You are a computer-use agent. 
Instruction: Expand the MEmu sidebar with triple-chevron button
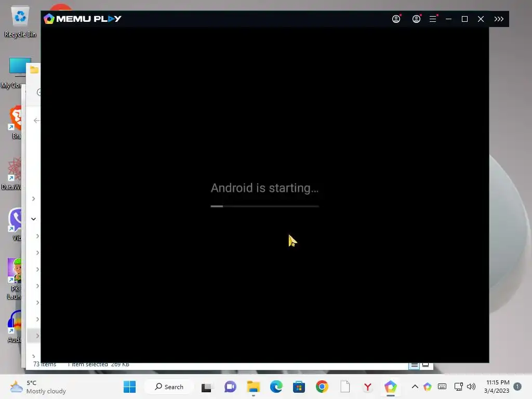[x=499, y=19]
